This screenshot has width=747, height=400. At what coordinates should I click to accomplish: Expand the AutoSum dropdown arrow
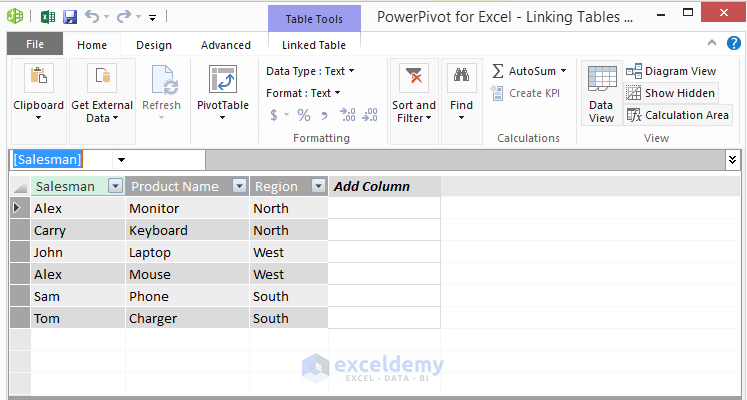564,71
